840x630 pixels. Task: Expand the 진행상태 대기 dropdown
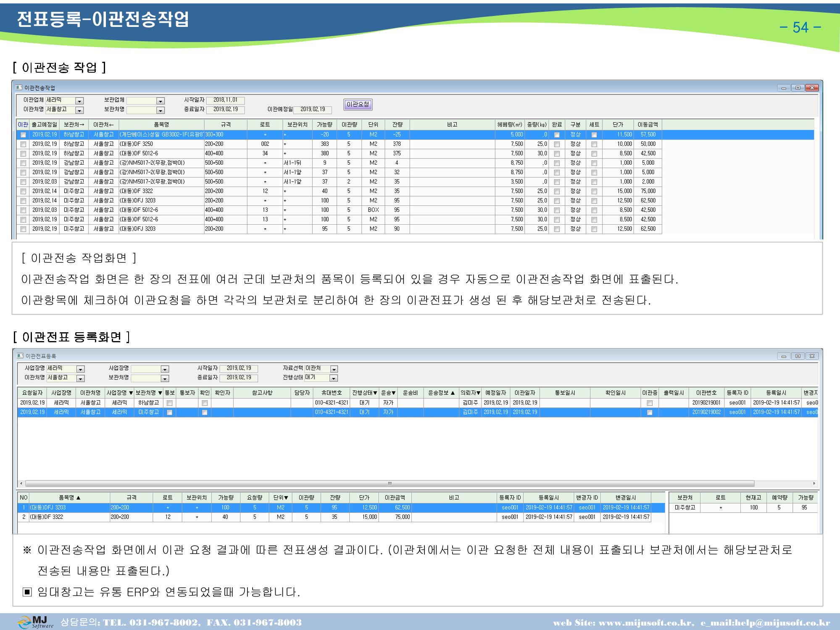pos(334,378)
